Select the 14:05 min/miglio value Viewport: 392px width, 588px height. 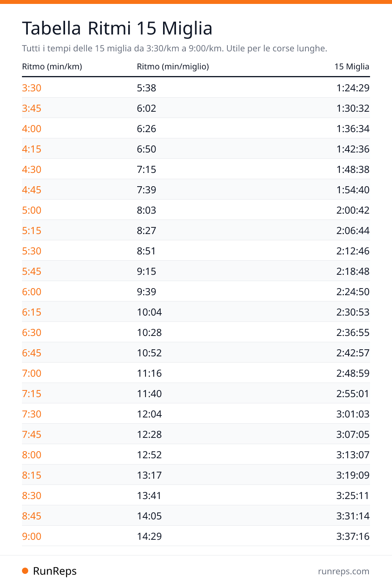(x=149, y=516)
